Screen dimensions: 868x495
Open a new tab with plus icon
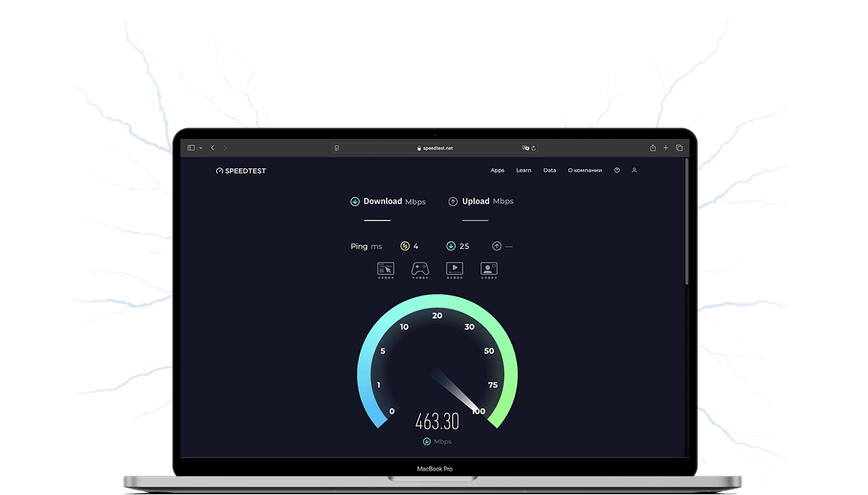tap(666, 148)
